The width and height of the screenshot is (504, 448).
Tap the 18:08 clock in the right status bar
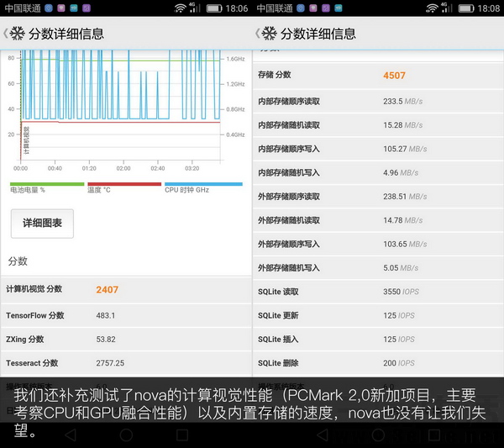pos(489,8)
